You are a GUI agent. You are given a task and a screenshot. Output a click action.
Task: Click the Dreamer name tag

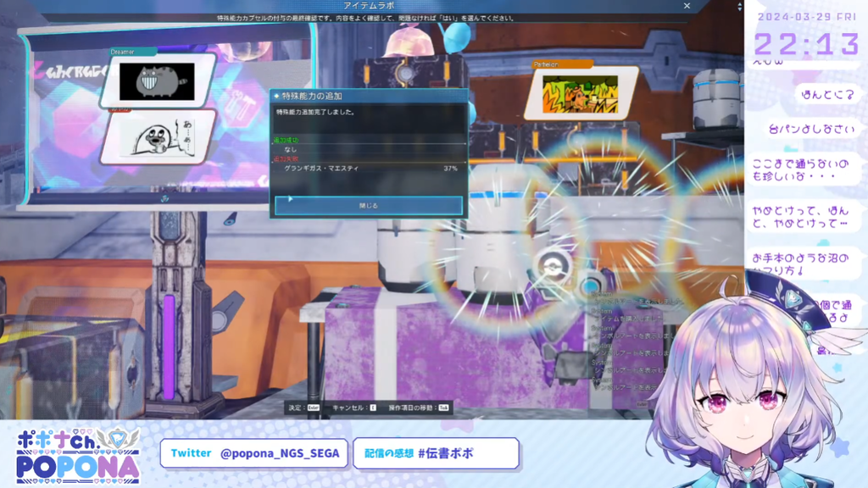pos(131,52)
